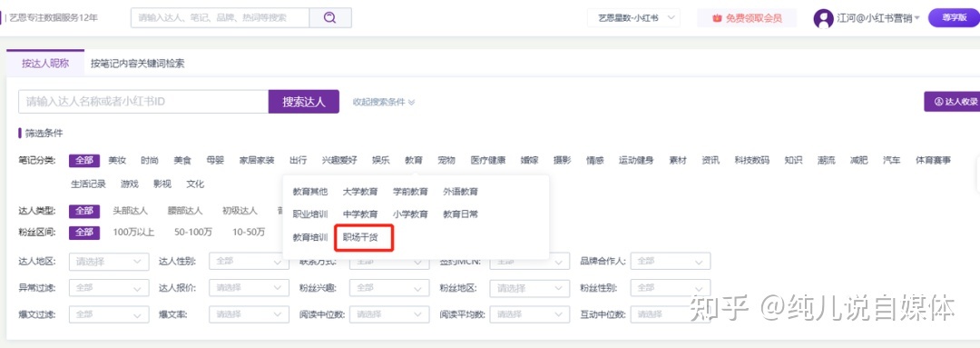Click the user avatar icon
Screen dimensions: 980x348
tap(823, 18)
